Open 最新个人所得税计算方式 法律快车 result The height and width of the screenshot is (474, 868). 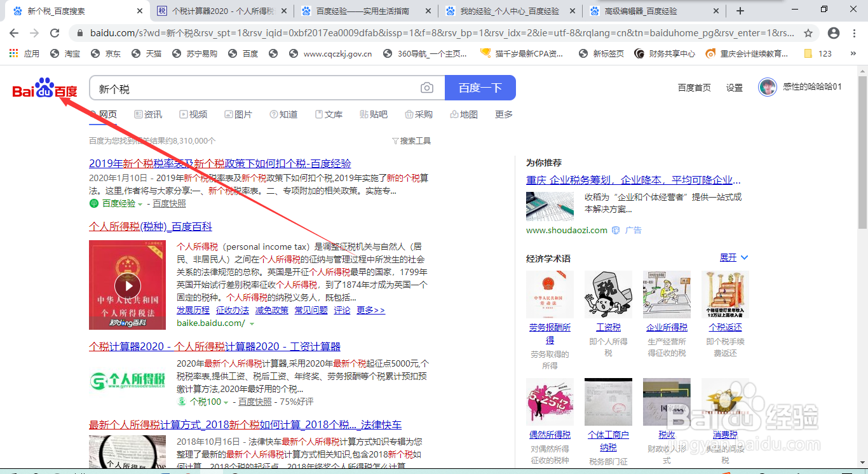pyautogui.click(x=245, y=424)
